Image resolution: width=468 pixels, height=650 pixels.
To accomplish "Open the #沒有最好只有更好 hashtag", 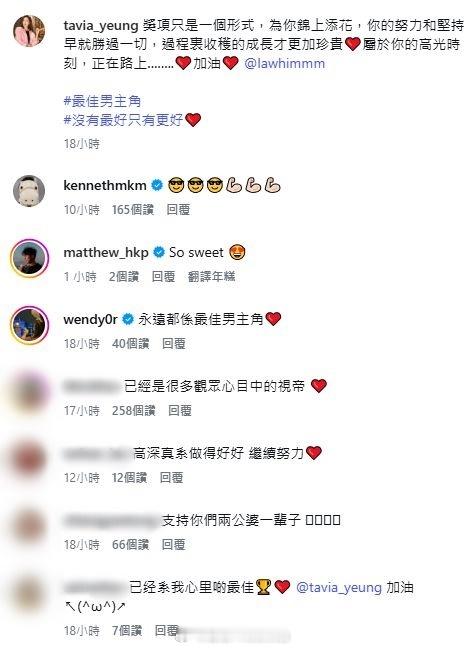I will (x=123, y=120).
